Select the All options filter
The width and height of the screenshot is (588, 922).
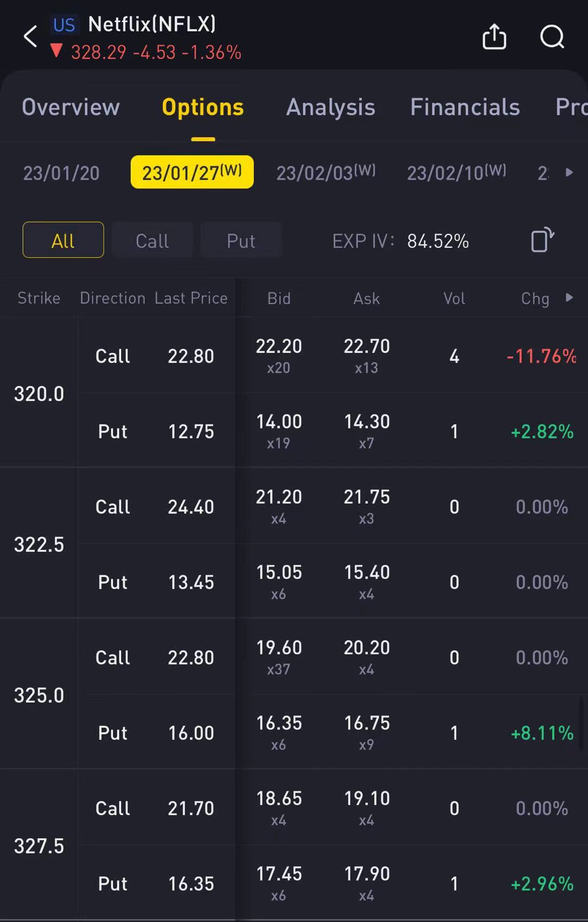[63, 240]
